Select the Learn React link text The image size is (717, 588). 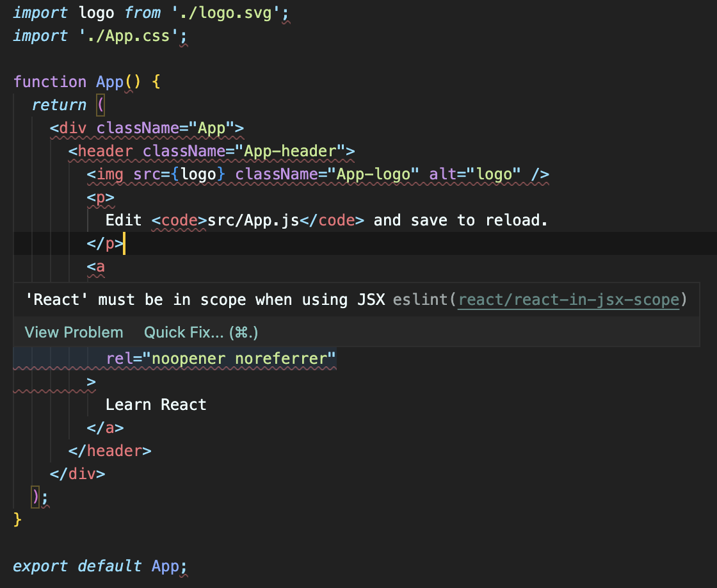tap(156, 404)
